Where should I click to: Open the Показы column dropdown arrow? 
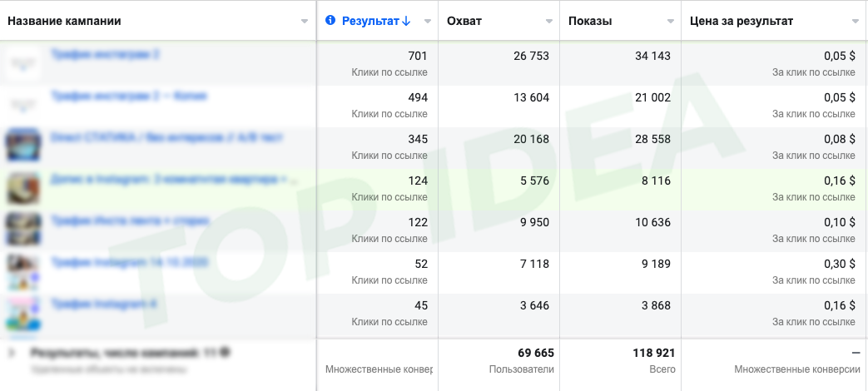click(671, 22)
